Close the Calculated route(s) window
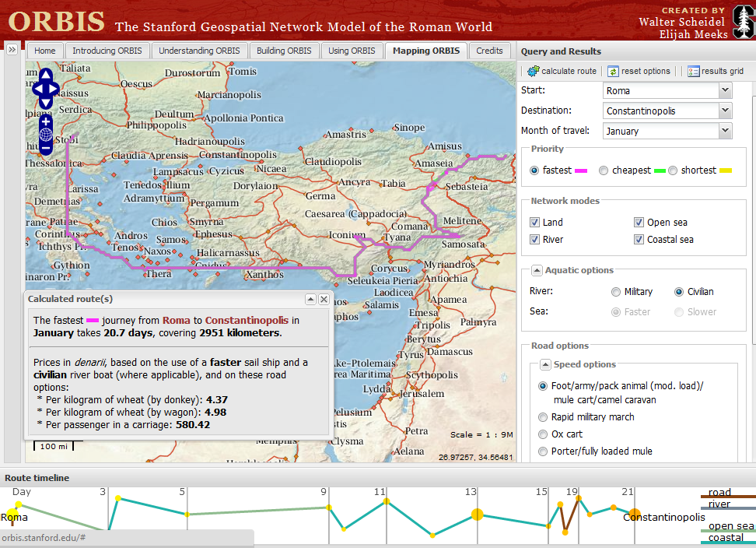756x548 pixels. coord(324,300)
